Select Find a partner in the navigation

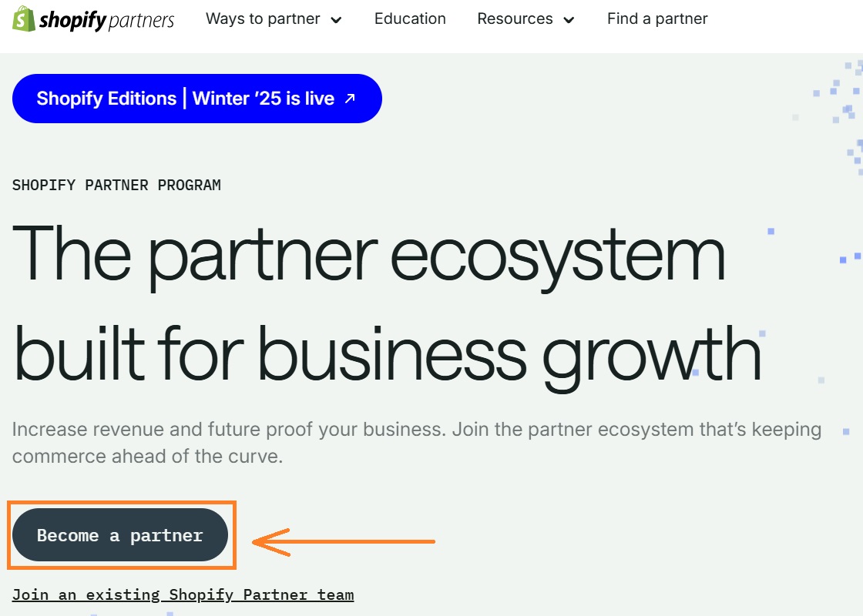coord(657,18)
